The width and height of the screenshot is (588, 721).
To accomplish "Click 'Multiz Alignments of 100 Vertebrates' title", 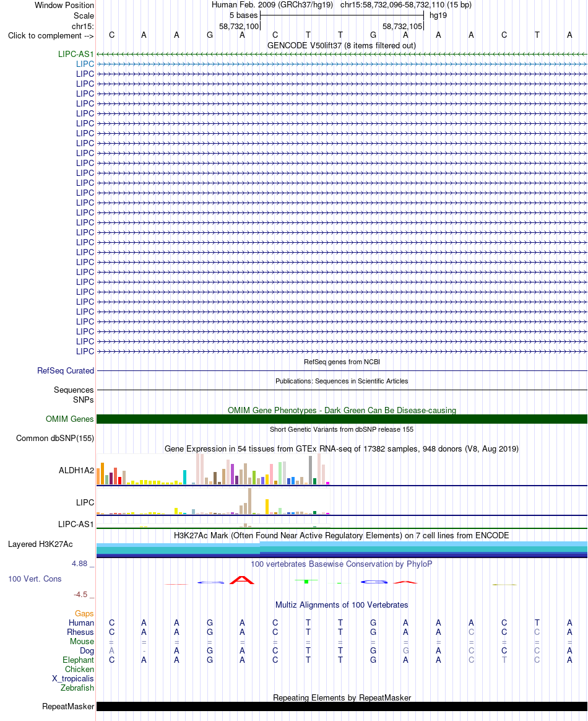I will pos(342,605).
